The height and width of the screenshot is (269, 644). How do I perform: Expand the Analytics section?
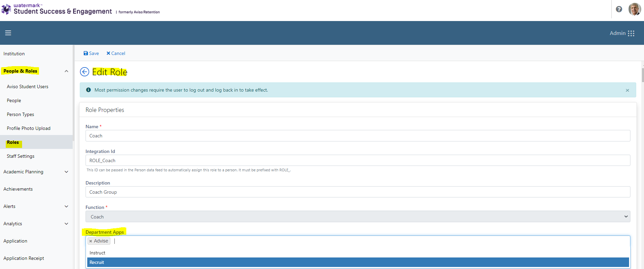[x=67, y=224]
